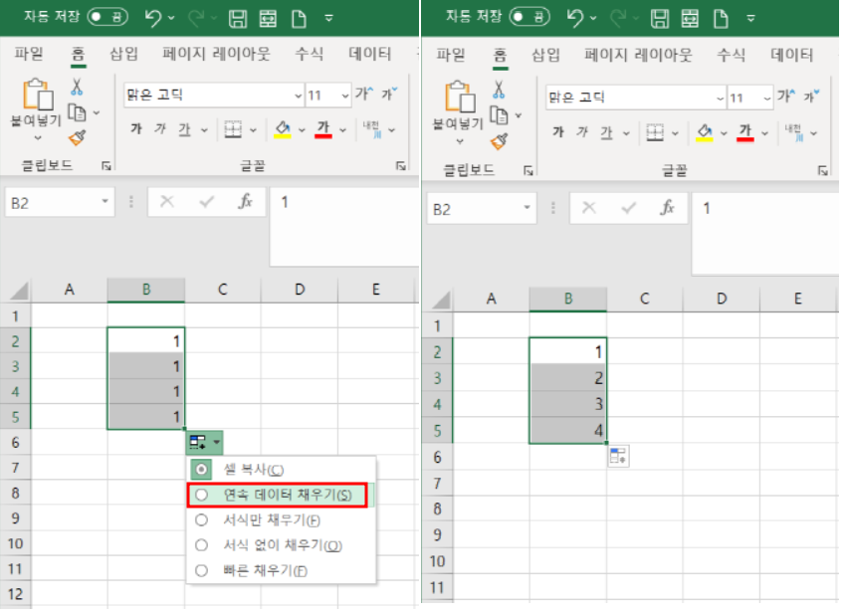Select Format Painter brush in right window
The height and width of the screenshot is (616, 845).
point(499,141)
